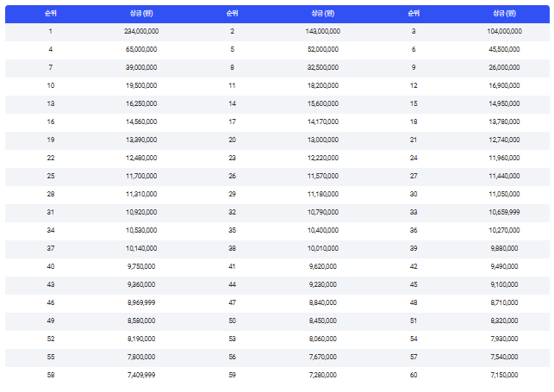Image resolution: width=554 pixels, height=392 pixels.
Task: Click the 8,590,000 prize cell
Action: [141, 320]
